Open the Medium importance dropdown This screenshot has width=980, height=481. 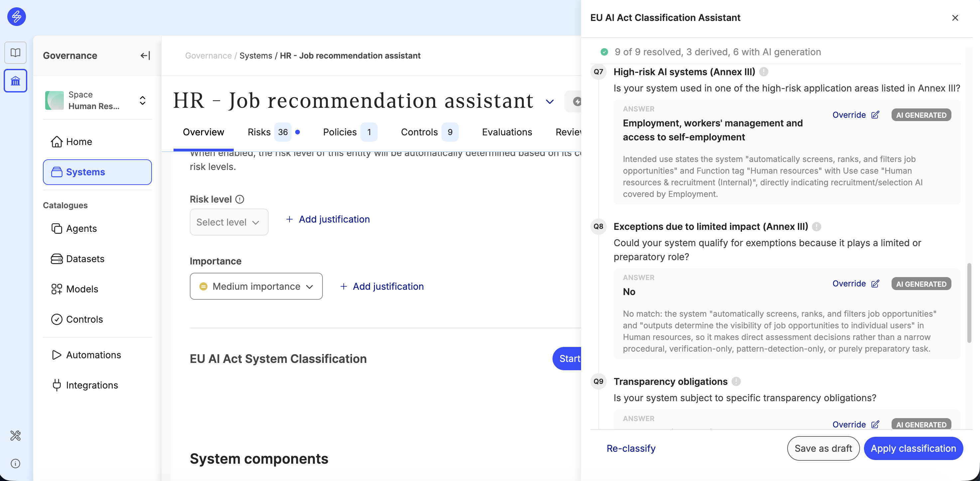click(x=256, y=286)
